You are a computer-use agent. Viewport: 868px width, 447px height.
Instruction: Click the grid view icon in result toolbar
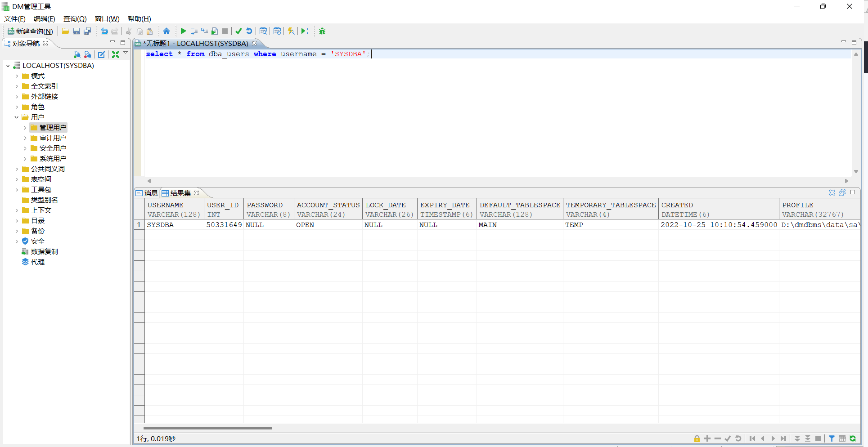842,438
